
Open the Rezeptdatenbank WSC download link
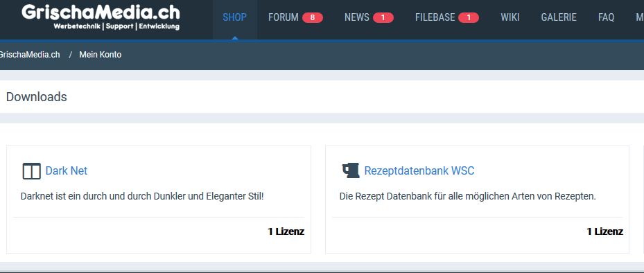[419, 170]
